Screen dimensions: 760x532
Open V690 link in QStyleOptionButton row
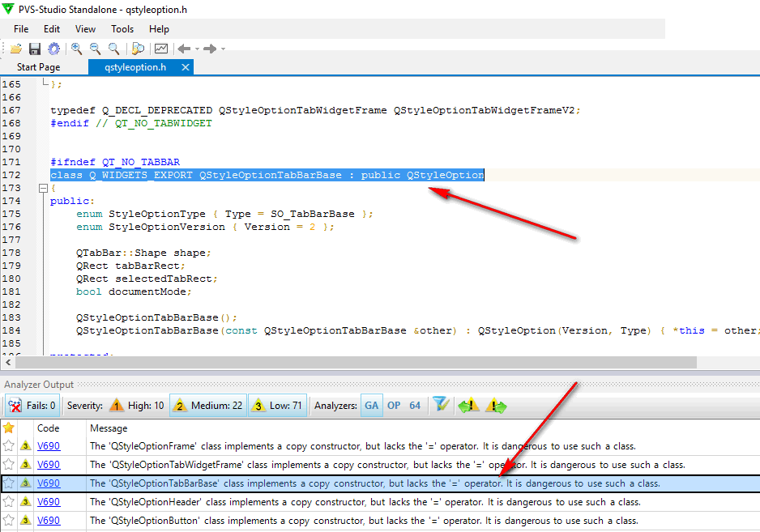tap(49, 521)
